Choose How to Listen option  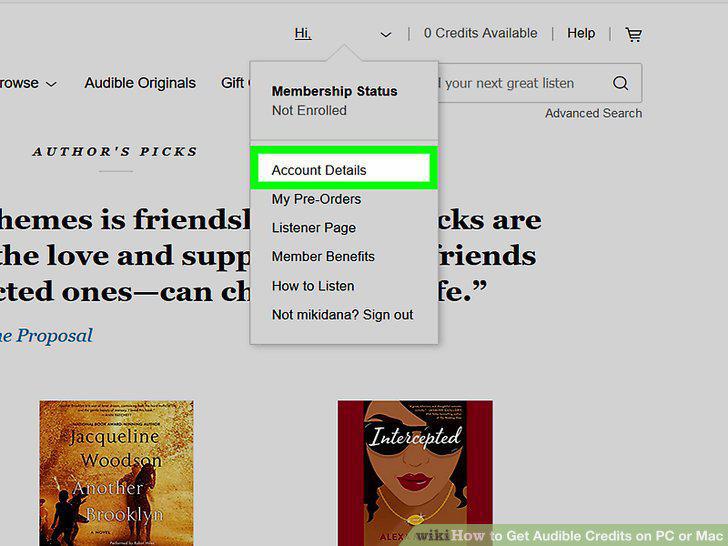pyautogui.click(x=313, y=286)
